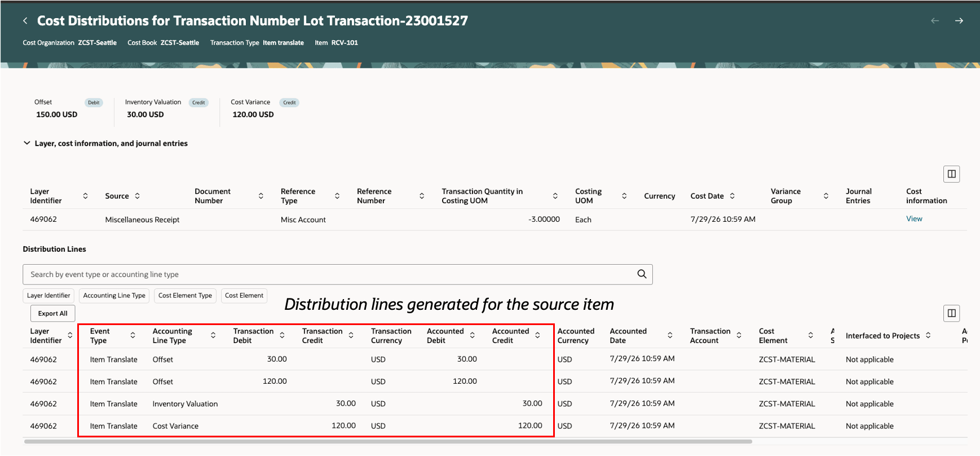Sort by Cost Date column
Viewport: 980px width, 456px height.
tap(732, 196)
